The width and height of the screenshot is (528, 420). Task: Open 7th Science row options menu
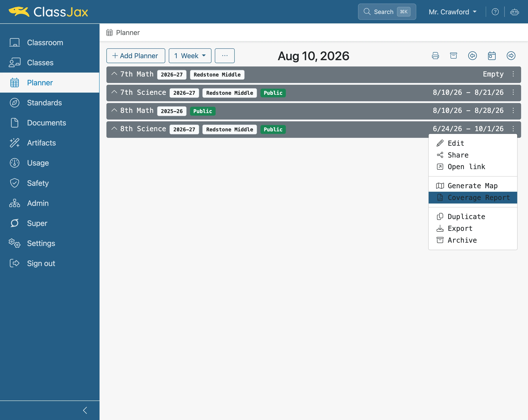513,93
